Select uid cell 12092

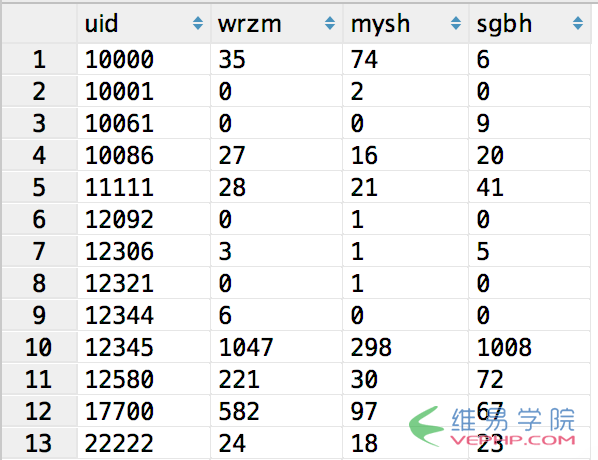click(143, 219)
